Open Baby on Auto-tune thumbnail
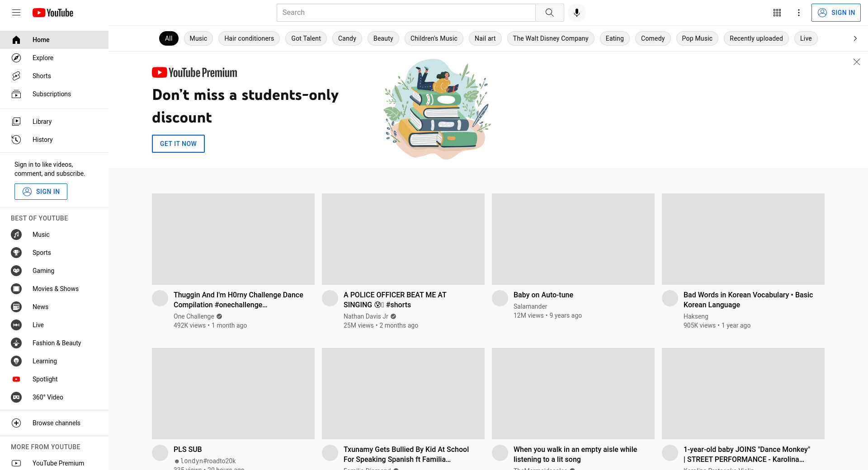Screen dimensions: 868x470 (x=573, y=239)
